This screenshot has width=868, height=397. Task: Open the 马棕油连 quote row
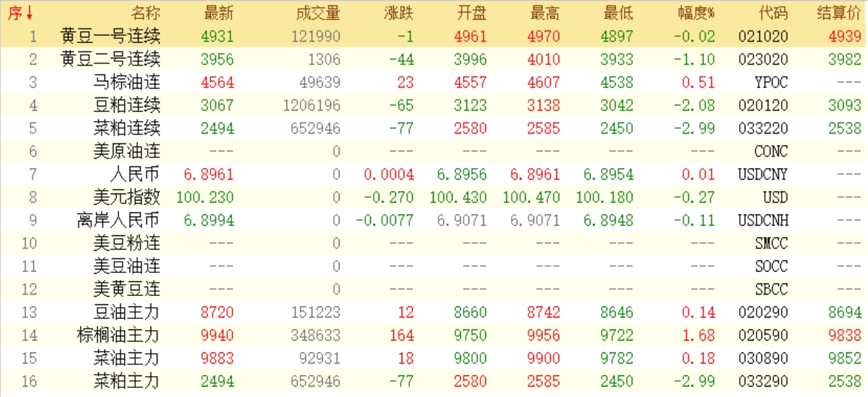[126, 82]
